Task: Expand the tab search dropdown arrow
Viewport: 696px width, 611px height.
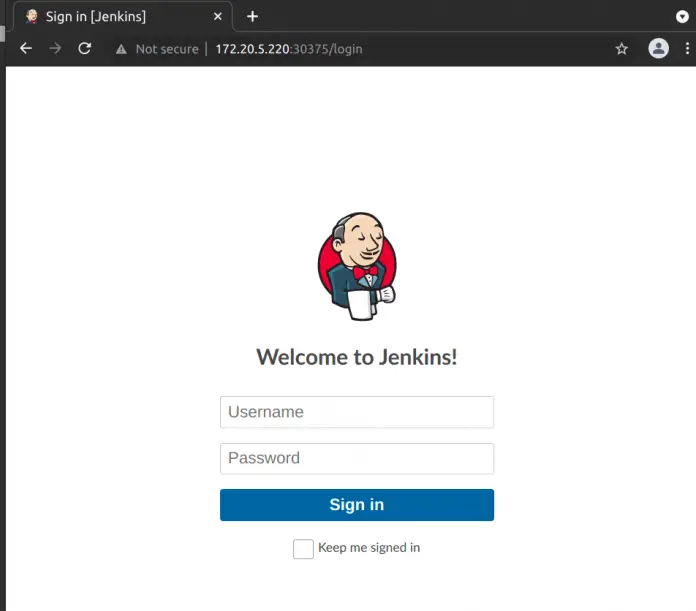Action: click(x=682, y=17)
